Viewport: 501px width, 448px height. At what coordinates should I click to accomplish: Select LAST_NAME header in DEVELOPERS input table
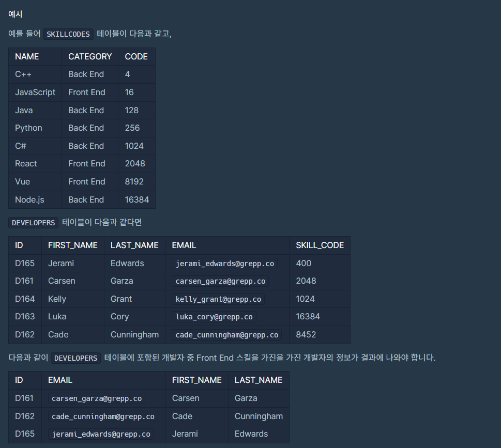tap(134, 245)
